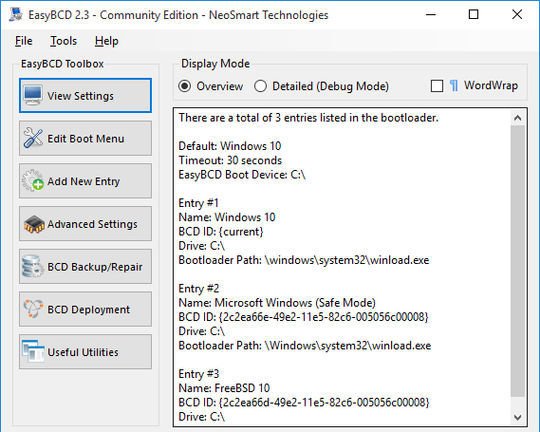Click the scrollbar up arrow

[517, 118]
